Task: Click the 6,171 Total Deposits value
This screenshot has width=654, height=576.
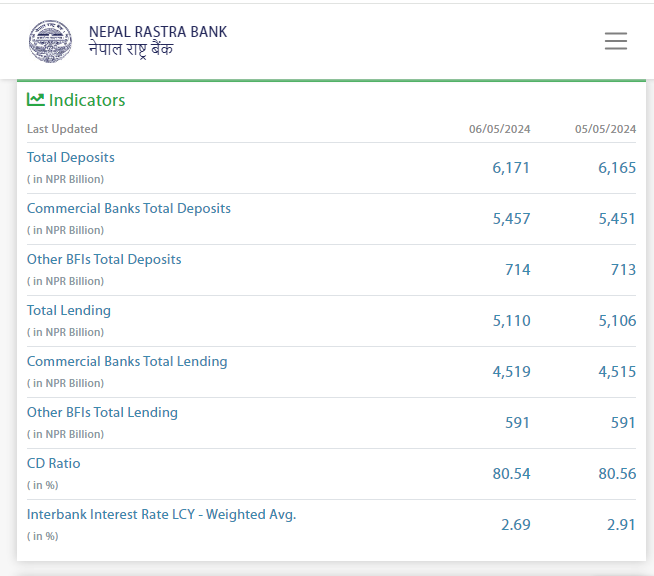Action: point(511,168)
